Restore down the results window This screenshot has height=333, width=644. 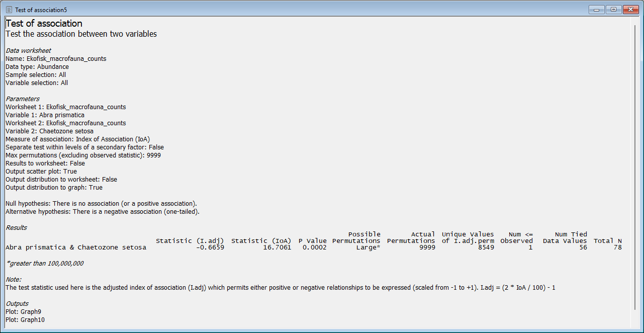click(x=613, y=9)
